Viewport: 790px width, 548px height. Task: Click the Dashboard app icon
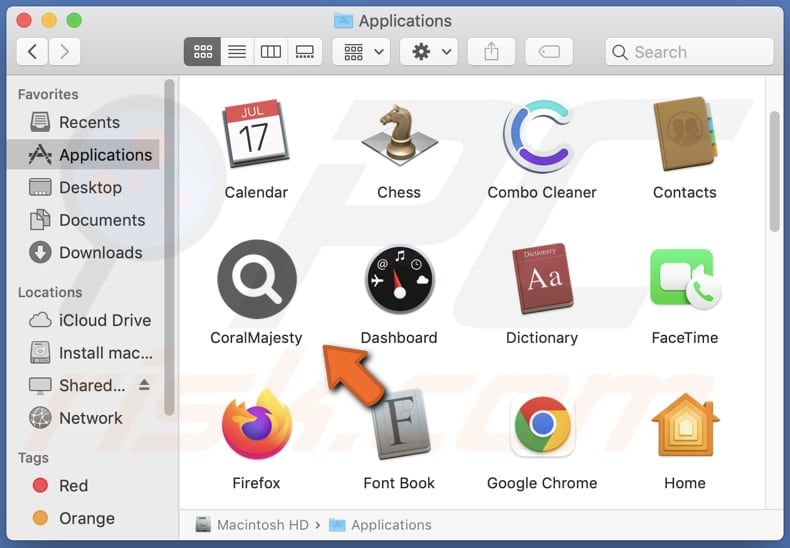tap(399, 280)
